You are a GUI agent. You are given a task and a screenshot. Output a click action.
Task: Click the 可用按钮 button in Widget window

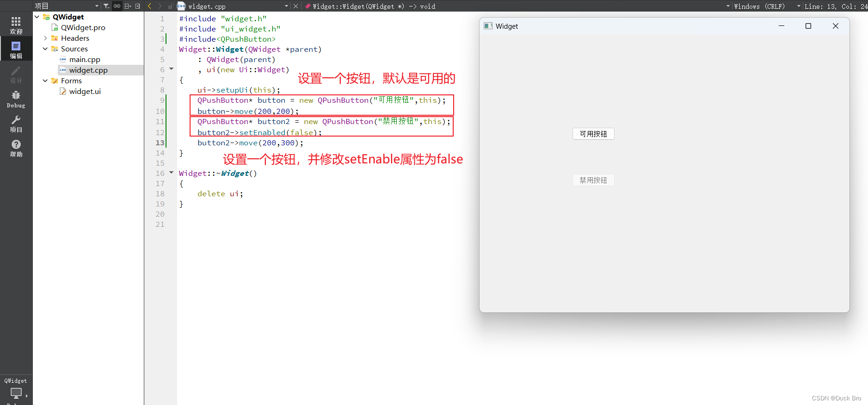click(x=593, y=134)
